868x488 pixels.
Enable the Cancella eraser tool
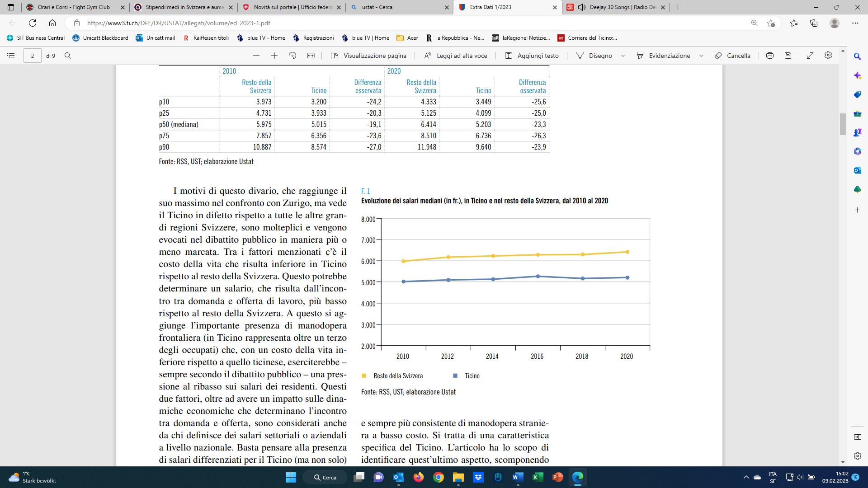(x=732, y=56)
